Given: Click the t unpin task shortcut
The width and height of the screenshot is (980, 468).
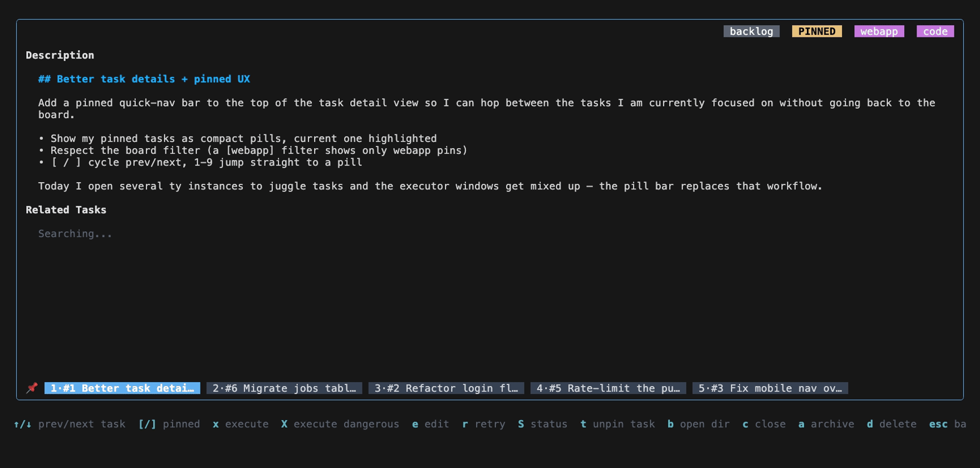Looking at the screenshot, I should [618, 424].
